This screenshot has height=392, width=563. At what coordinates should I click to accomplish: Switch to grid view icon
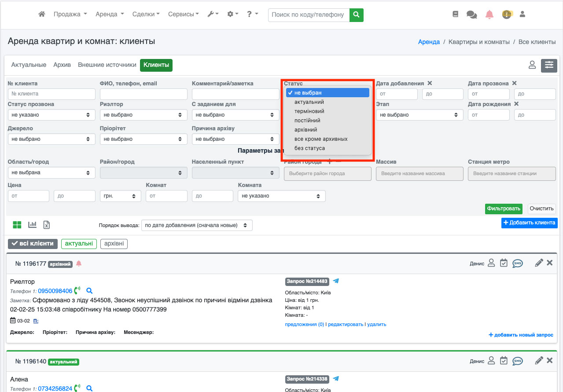[x=17, y=225]
